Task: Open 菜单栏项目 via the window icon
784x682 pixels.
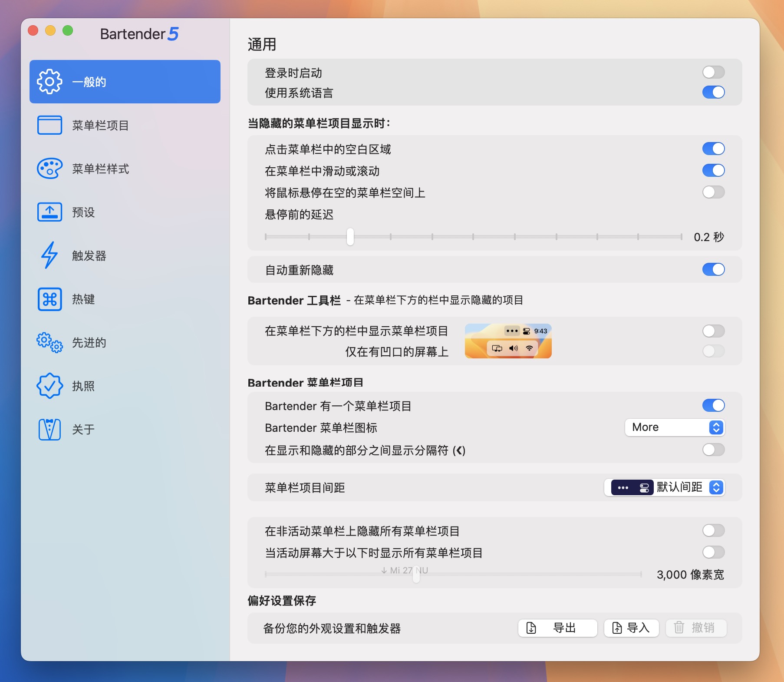Action: tap(49, 125)
